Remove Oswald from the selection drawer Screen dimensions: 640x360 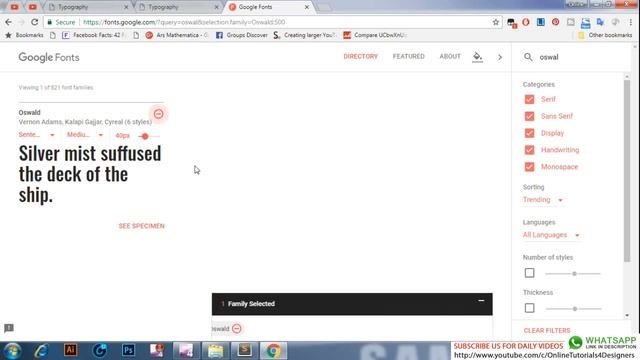[236, 329]
